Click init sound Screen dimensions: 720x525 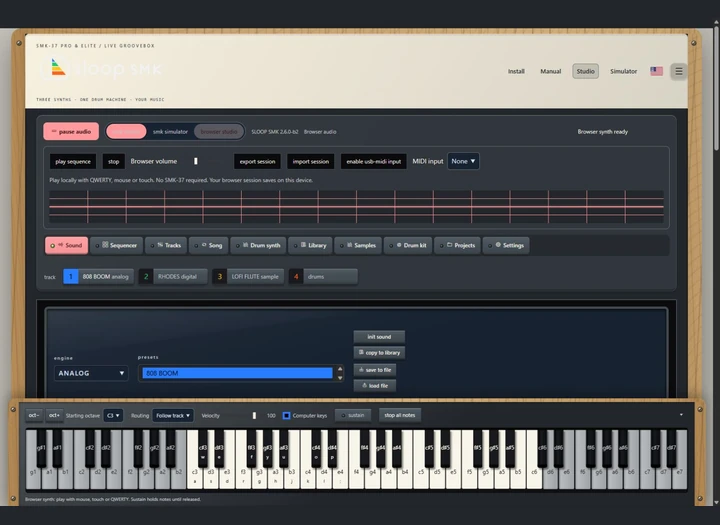[379, 337]
